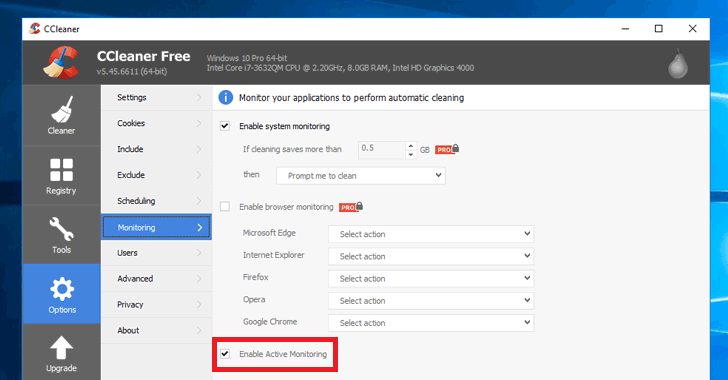Open the Cookies options page

[156, 123]
